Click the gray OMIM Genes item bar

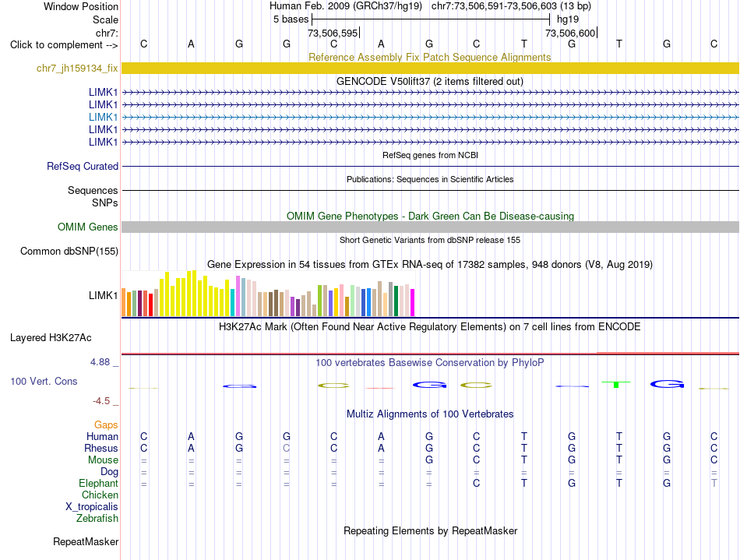[x=430, y=227]
